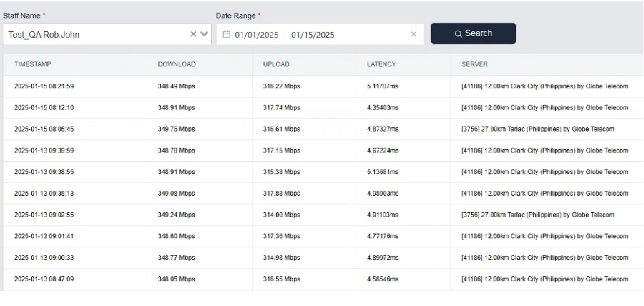The height and width of the screenshot is (306, 644).
Task: Clear the selected Staff Name
Action: [193, 34]
